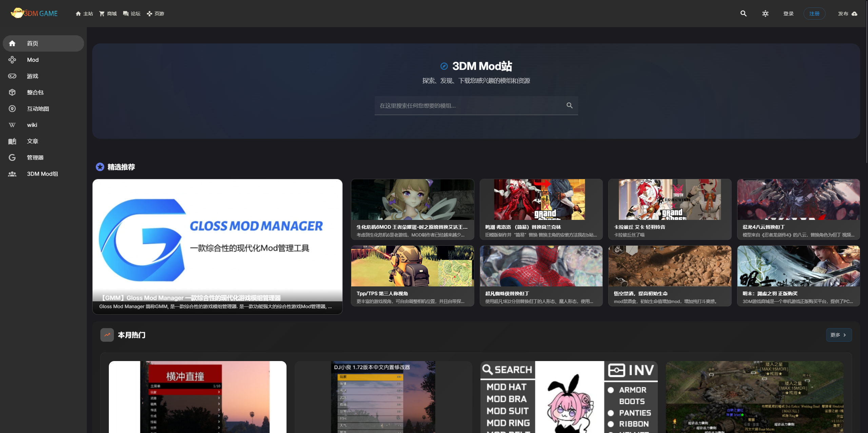Open the 文章 articles sidebar item

click(x=33, y=141)
